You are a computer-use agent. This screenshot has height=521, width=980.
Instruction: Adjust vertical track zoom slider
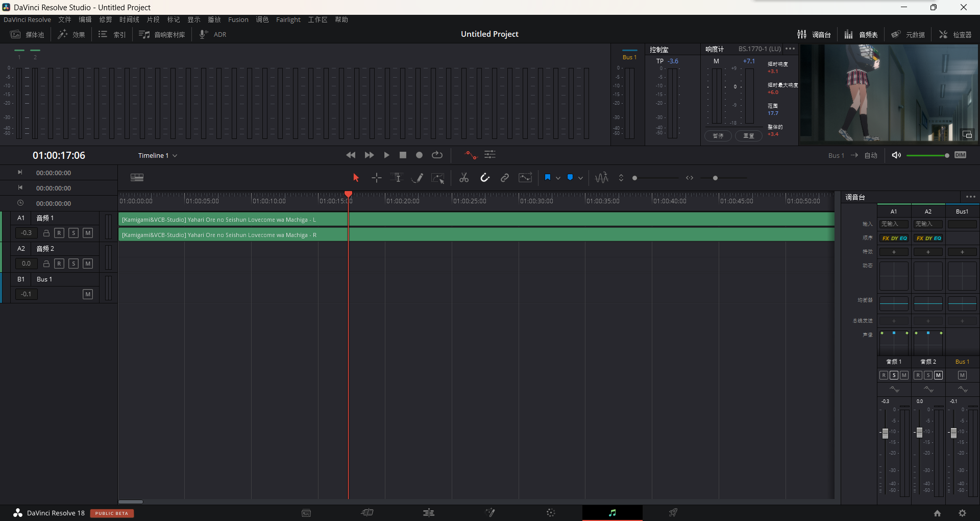point(634,178)
